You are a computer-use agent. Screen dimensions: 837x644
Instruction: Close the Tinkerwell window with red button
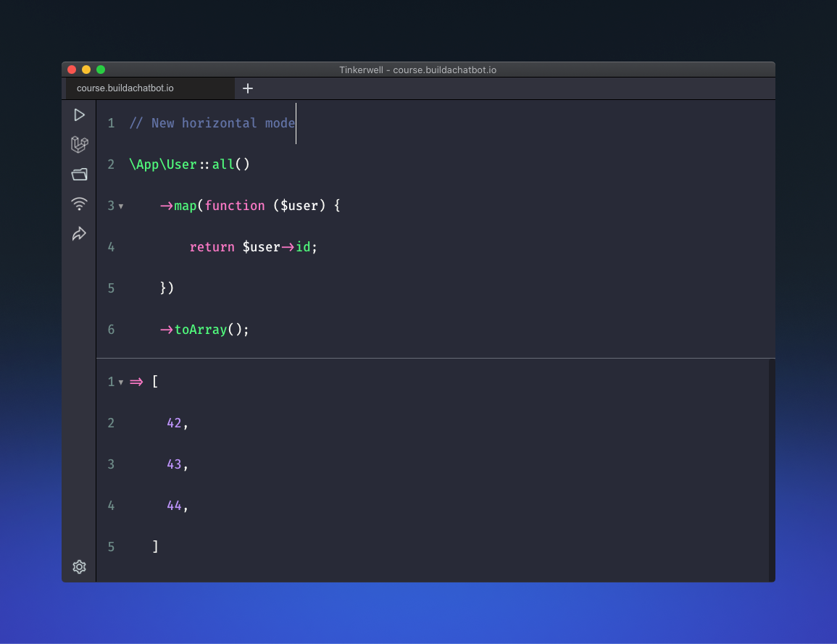pyautogui.click(x=72, y=70)
